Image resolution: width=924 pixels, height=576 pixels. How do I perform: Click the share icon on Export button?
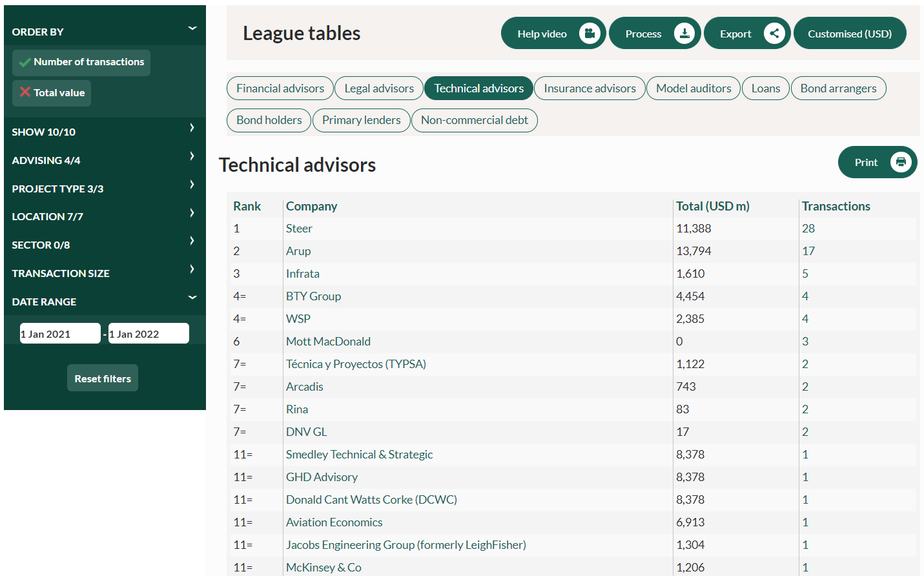click(x=774, y=33)
